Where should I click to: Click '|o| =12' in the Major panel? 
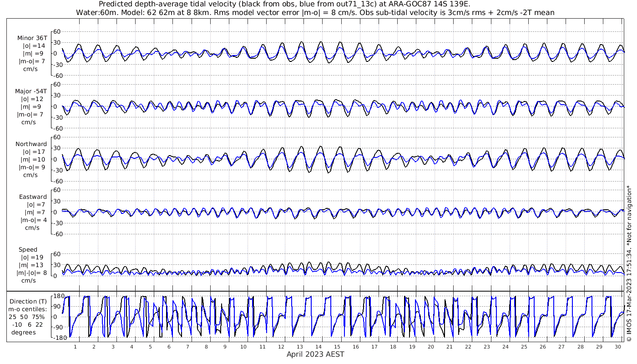pyautogui.click(x=32, y=99)
